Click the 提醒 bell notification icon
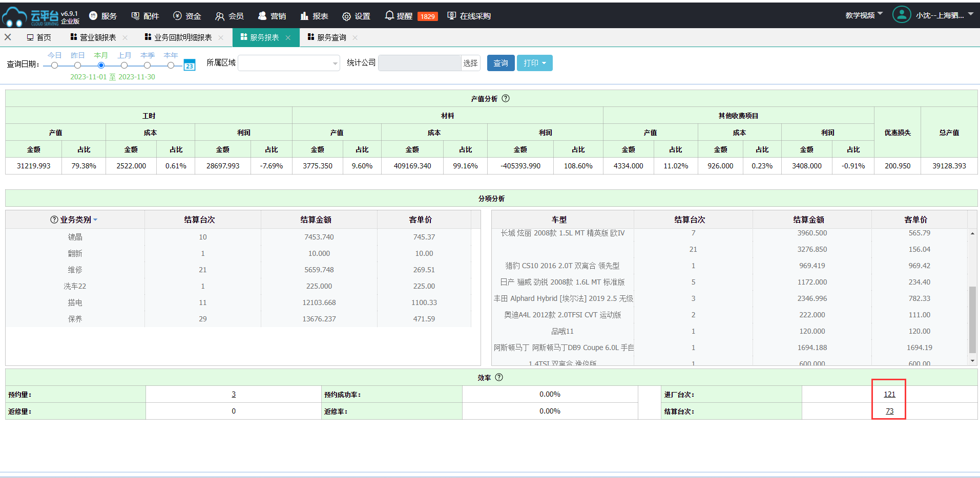This screenshot has height=478, width=980. coord(389,16)
